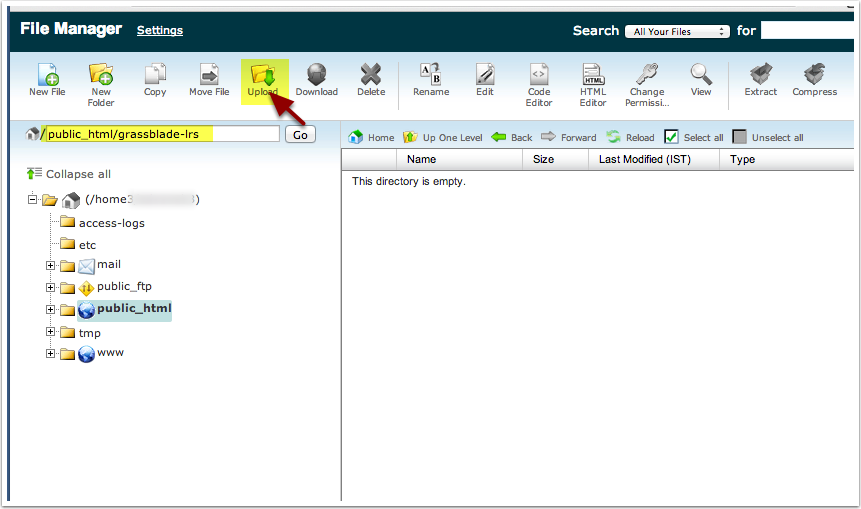The image size is (861, 509).
Task: Click the Extract archive icon
Action: 760,75
